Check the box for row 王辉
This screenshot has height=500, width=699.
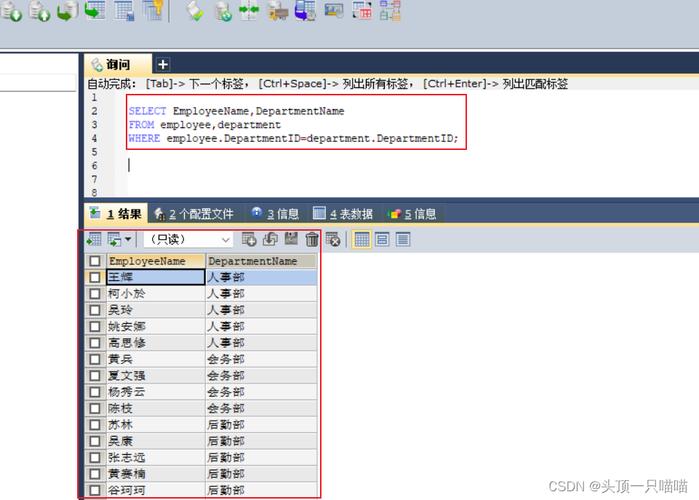coord(95,277)
